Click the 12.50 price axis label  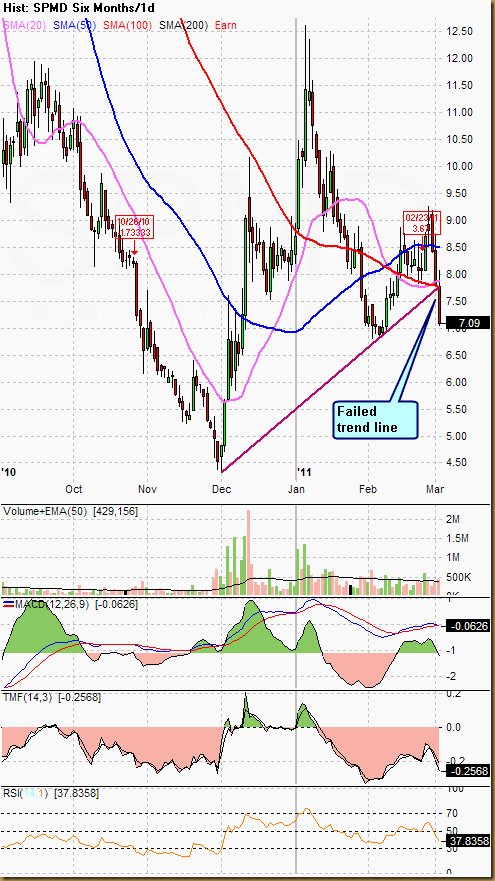460,32
